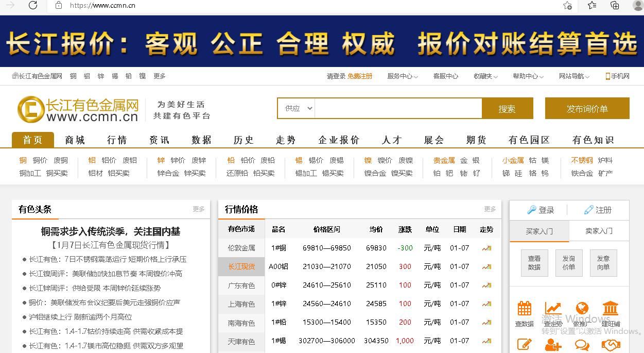Open the browser favorites list icon
644x353 pixels.
pyautogui.click(x=592, y=5)
